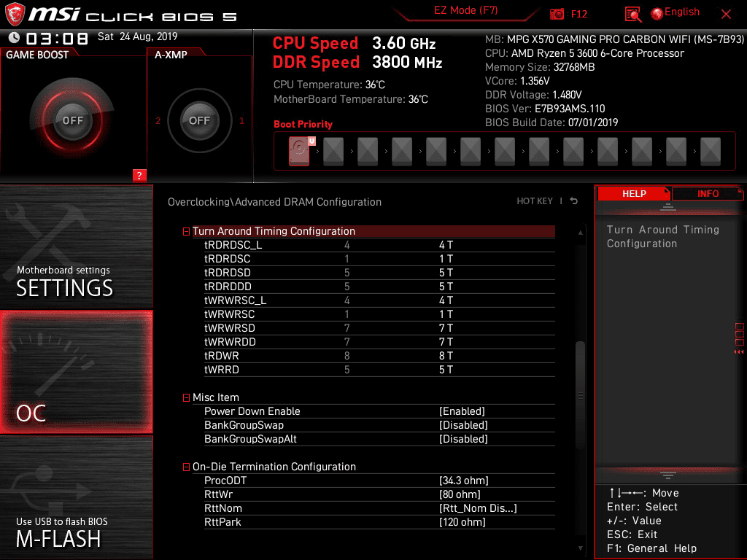Edit the tRDRDSC value field
747x560 pixels.
(x=446, y=259)
